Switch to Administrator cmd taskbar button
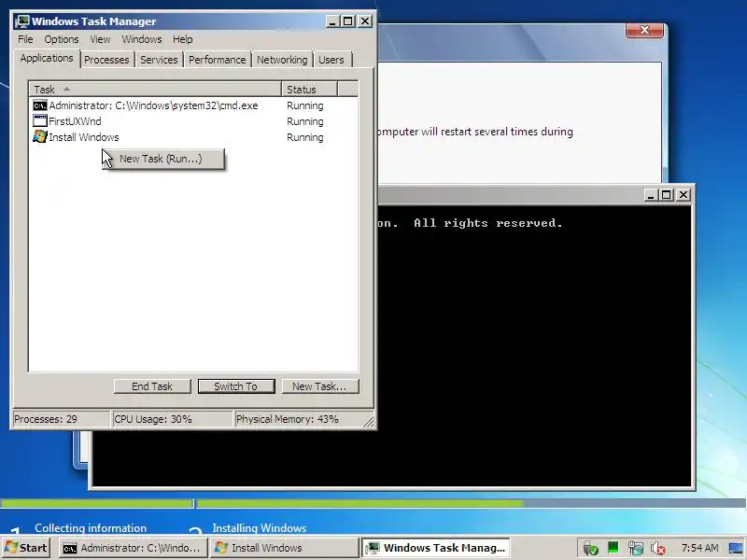This screenshot has height=560, width=747. 133,548
